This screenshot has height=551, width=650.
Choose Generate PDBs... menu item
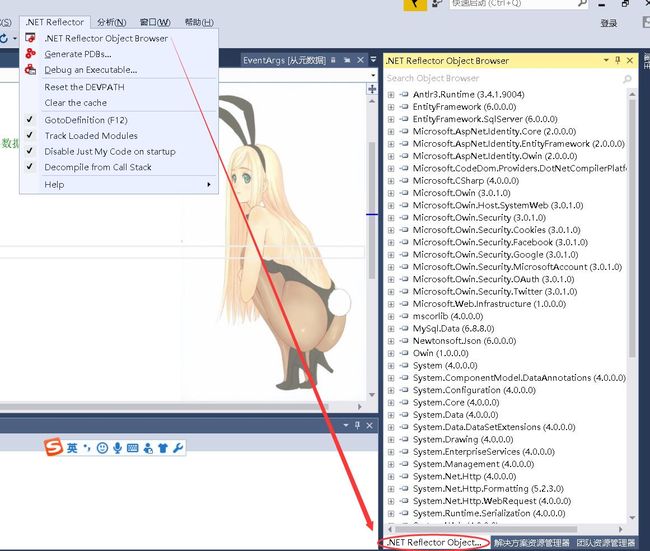pyautogui.click(x=78, y=54)
